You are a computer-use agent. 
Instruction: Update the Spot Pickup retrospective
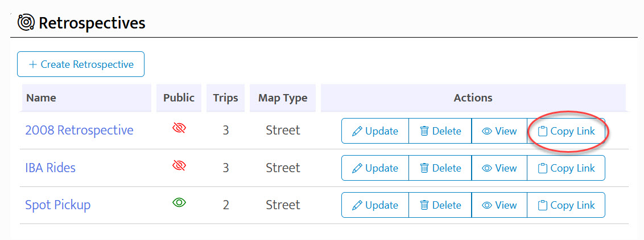point(375,205)
